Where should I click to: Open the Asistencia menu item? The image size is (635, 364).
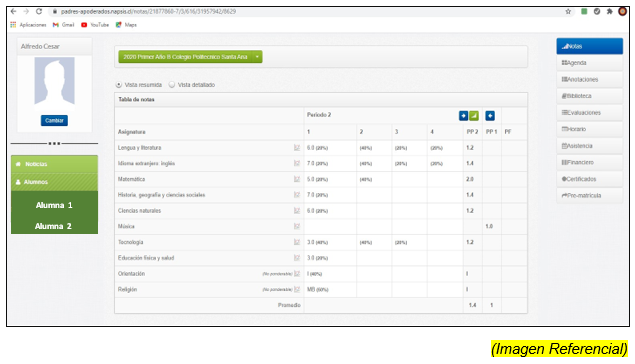589,146
